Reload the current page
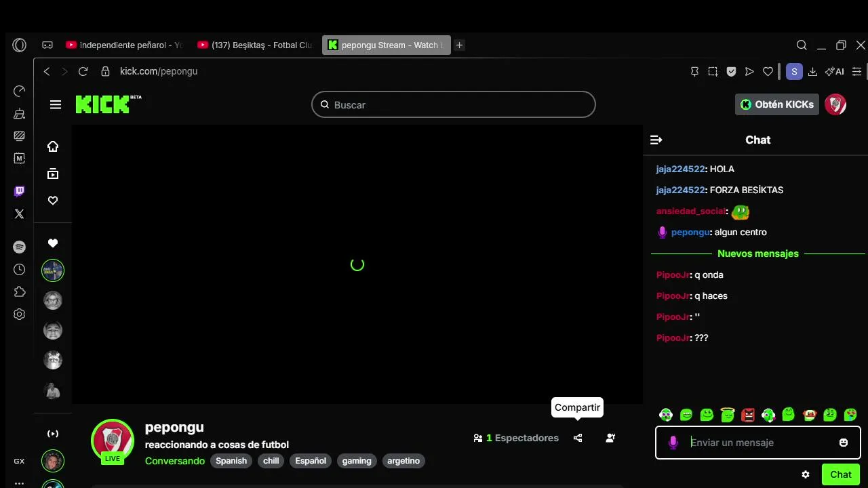Image resolution: width=868 pixels, height=488 pixels. click(83, 71)
